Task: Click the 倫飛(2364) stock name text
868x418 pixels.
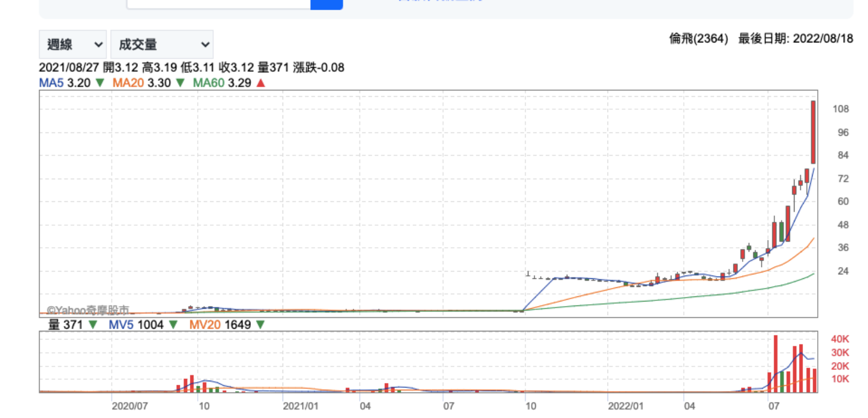Action: [x=698, y=39]
